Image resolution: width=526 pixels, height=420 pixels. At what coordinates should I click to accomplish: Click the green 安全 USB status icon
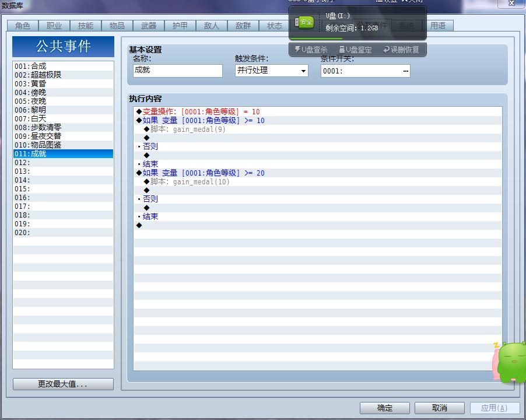(304, 22)
